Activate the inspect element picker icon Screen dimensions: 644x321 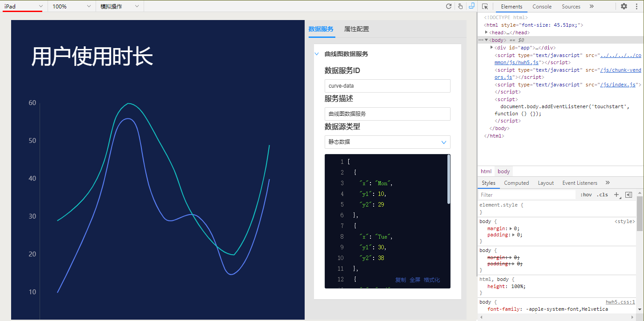[485, 6]
